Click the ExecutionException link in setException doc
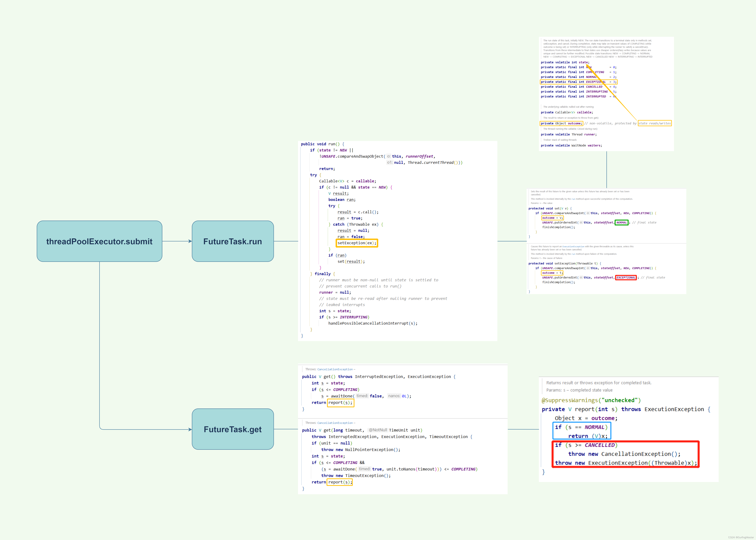The width and height of the screenshot is (756, 540). tap(573, 247)
